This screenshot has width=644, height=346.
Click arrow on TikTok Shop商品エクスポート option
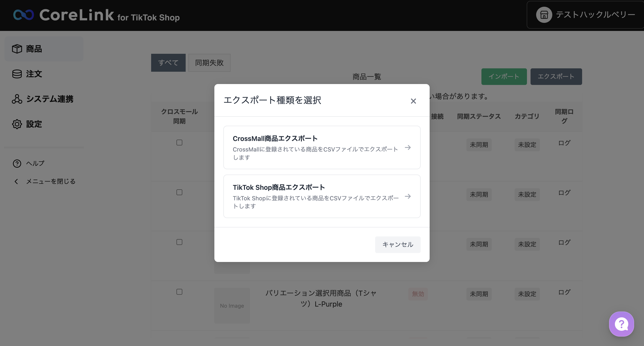point(408,196)
